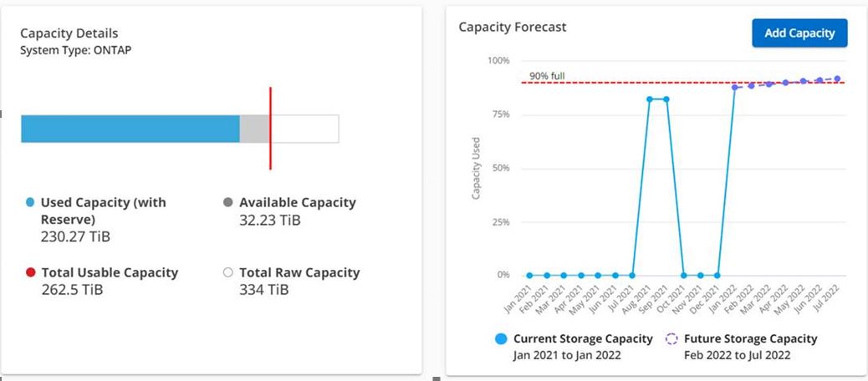Select the Aug 2021 data point
Viewport: 868px width, 381px height.
[x=649, y=99]
